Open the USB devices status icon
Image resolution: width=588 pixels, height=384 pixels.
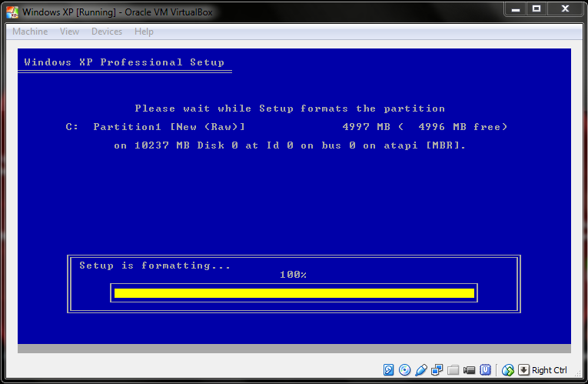pos(420,370)
